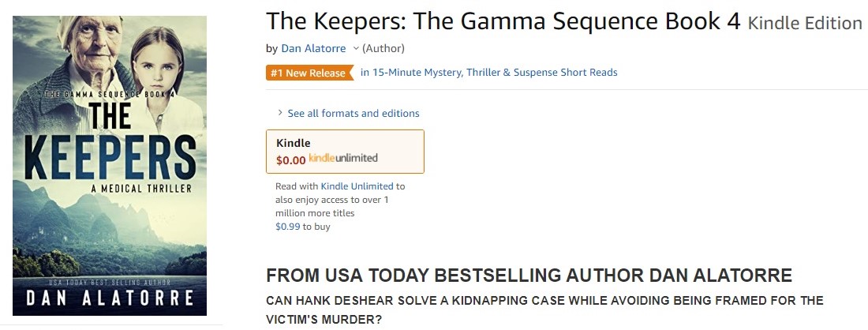Click the #1 New Release badge

309,73
